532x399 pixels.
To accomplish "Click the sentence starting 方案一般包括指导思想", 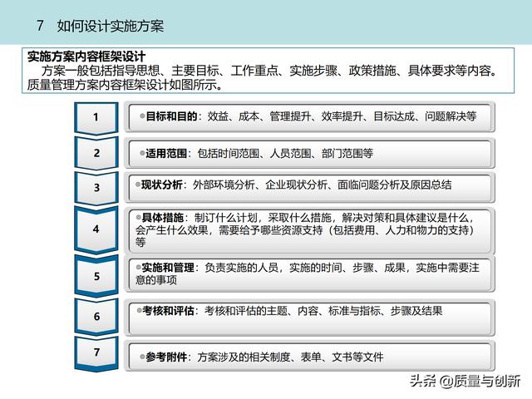I will point(269,70).
